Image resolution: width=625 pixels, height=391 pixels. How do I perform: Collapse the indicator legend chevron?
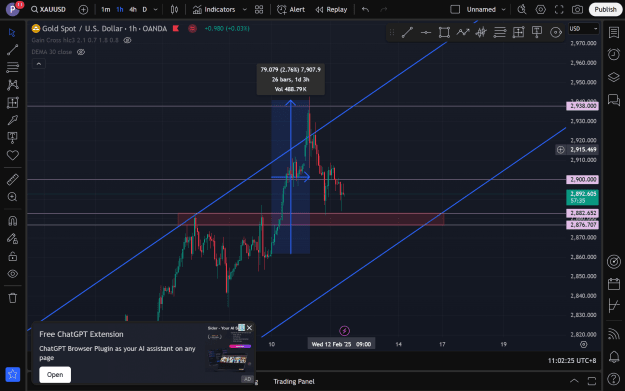(x=39, y=64)
